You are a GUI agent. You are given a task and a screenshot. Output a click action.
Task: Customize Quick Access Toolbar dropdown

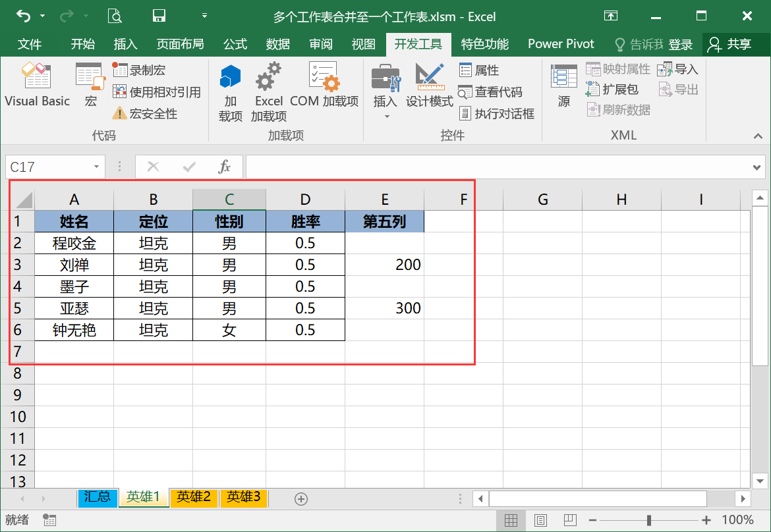pos(204,16)
